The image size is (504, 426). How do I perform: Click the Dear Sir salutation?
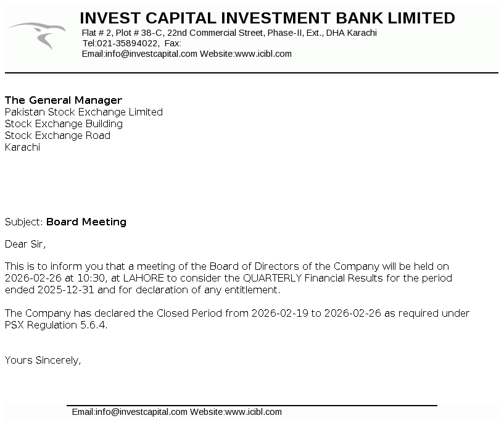25,244
